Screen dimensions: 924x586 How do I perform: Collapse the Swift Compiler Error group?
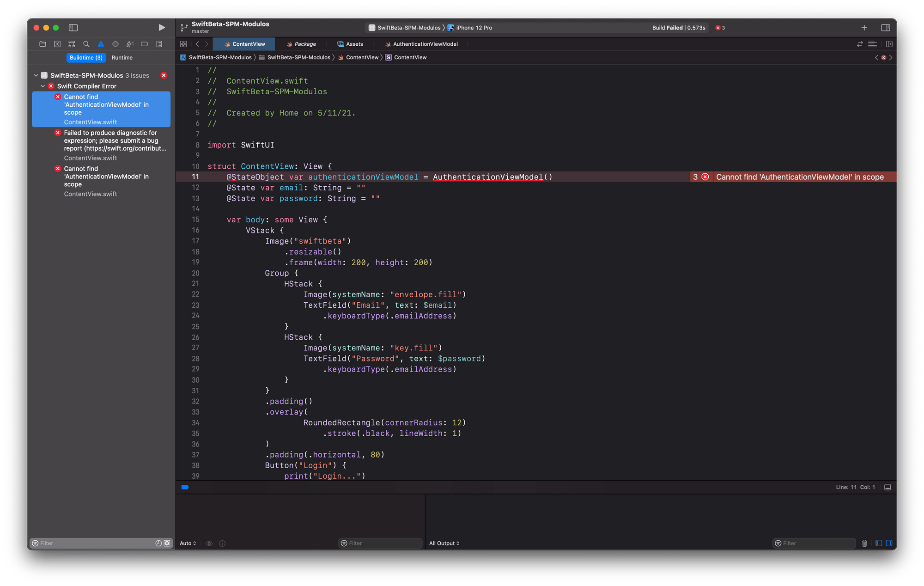(43, 86)
